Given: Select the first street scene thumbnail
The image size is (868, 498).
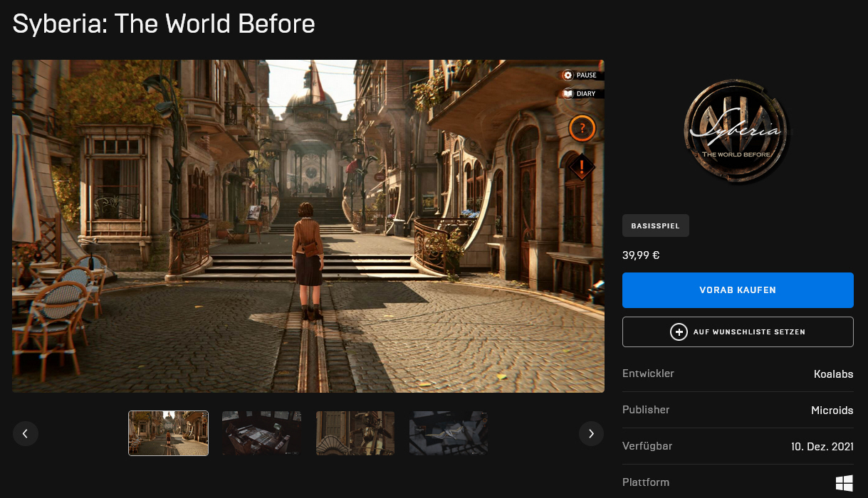Looking at the screenshot, I should [168, 433].
